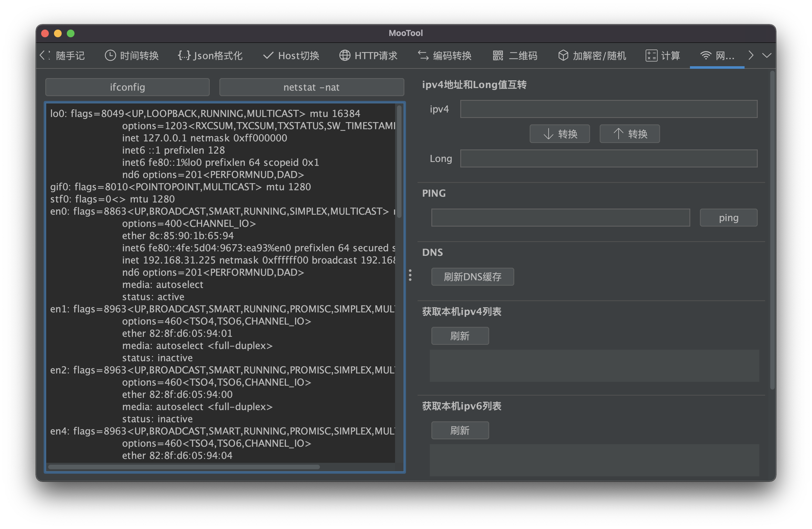812x529 pixels.
Task: Click the clock icon for 时间转换
Action: [110, 55]
